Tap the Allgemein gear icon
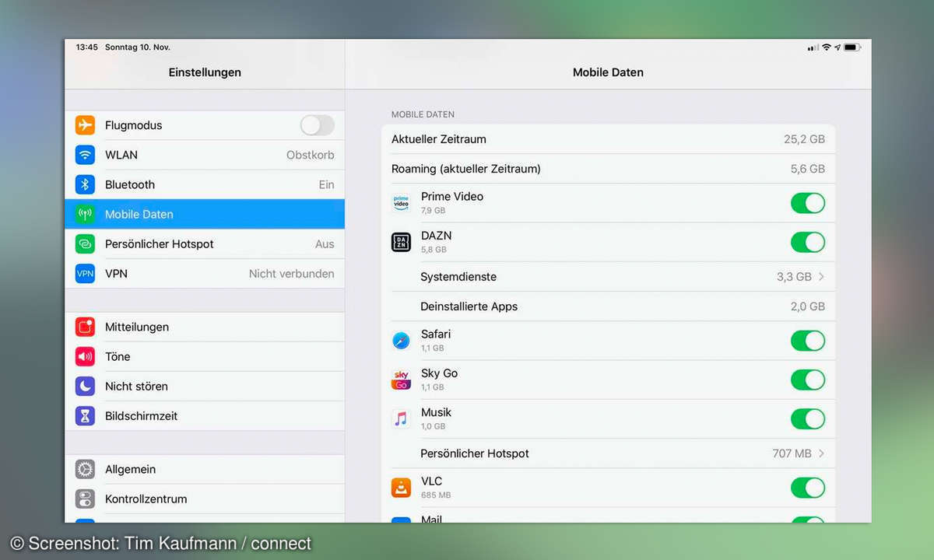The width and height of the screenshot is (934, 560). [x=85, y=469]
